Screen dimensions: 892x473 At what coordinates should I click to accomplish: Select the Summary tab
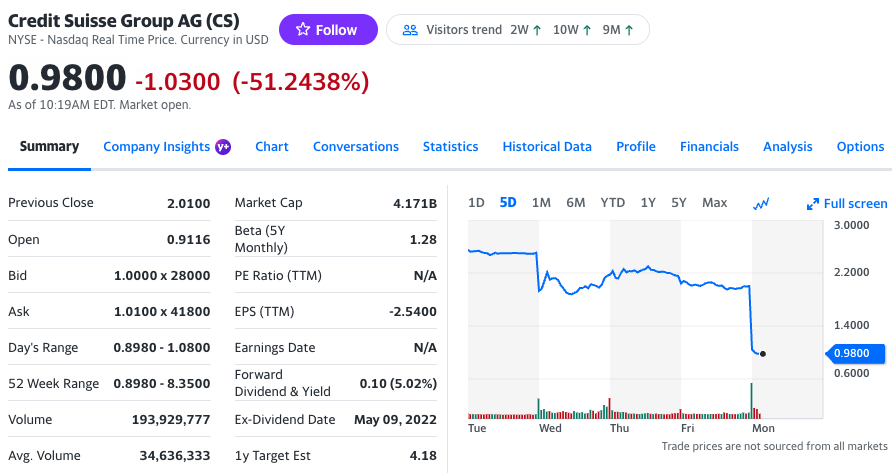pos(49,146)
